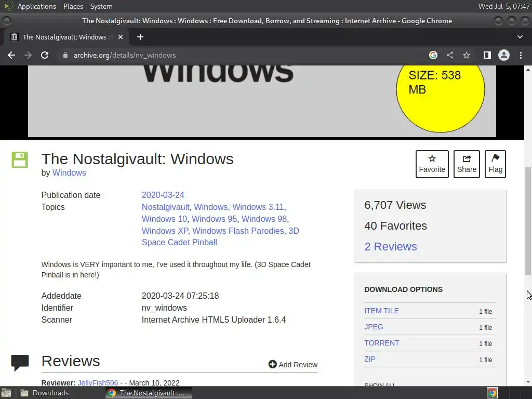Click the Favorite star button
Screen dimensions: 532x399
[432, 164]
